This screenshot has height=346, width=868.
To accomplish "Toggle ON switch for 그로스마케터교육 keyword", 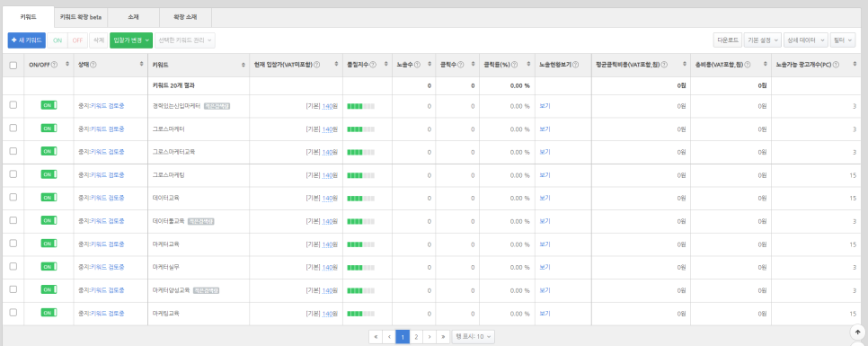I will (49, 151).
